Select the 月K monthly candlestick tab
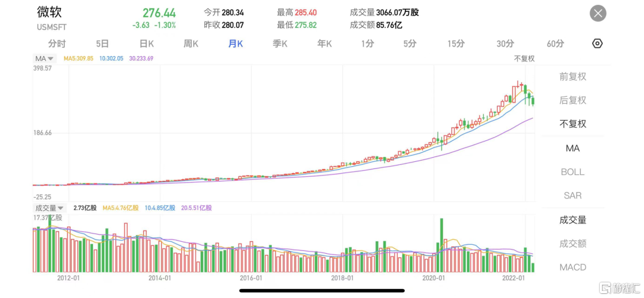This screenshot has width=644, height=298. [236, 44]
